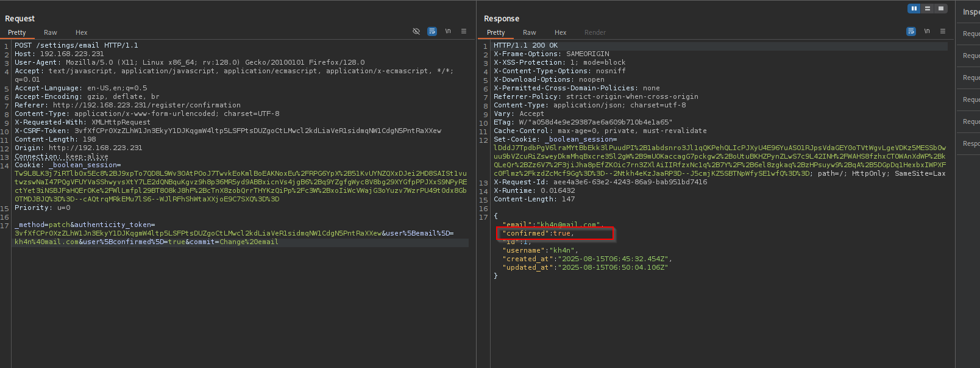
Task: Switch Request view to Pretty tab
Action: click(x=17, y=32)
